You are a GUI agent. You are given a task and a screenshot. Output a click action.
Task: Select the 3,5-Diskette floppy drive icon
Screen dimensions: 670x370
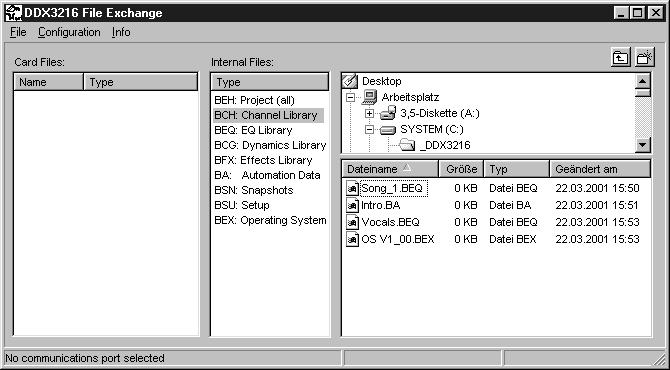[x=388, y=113]
